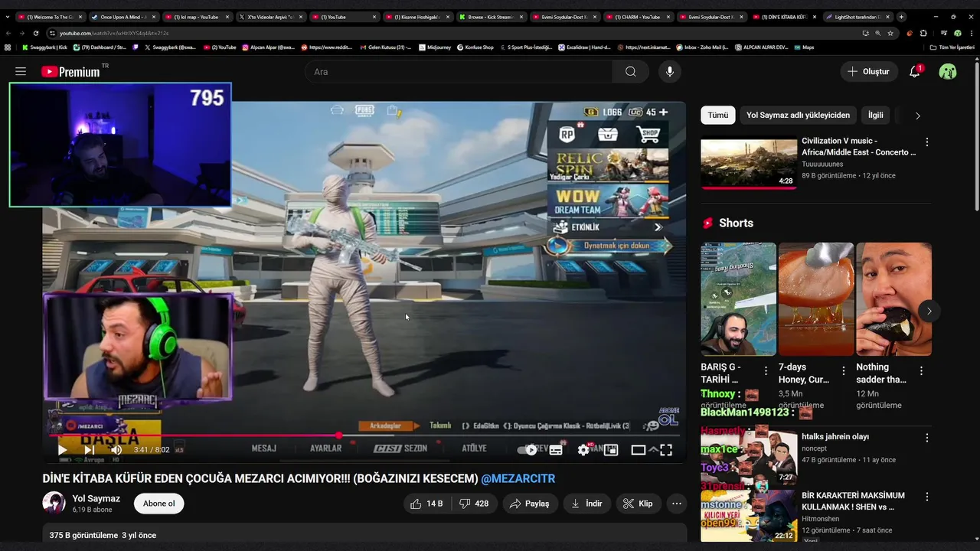Open options for Nothing sadder short
The image size is (980, 551).
click(x=921, y=370)
